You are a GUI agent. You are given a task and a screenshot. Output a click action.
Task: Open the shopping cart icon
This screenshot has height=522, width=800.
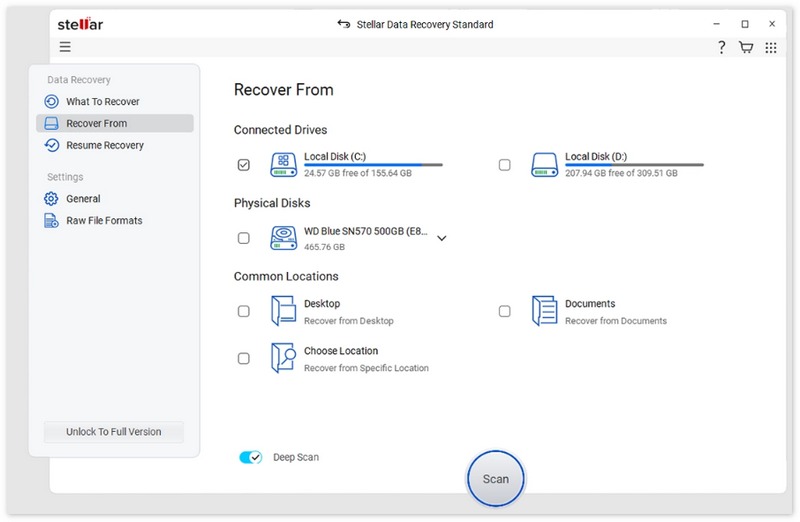pyautogui.click(x=746, y=47)
